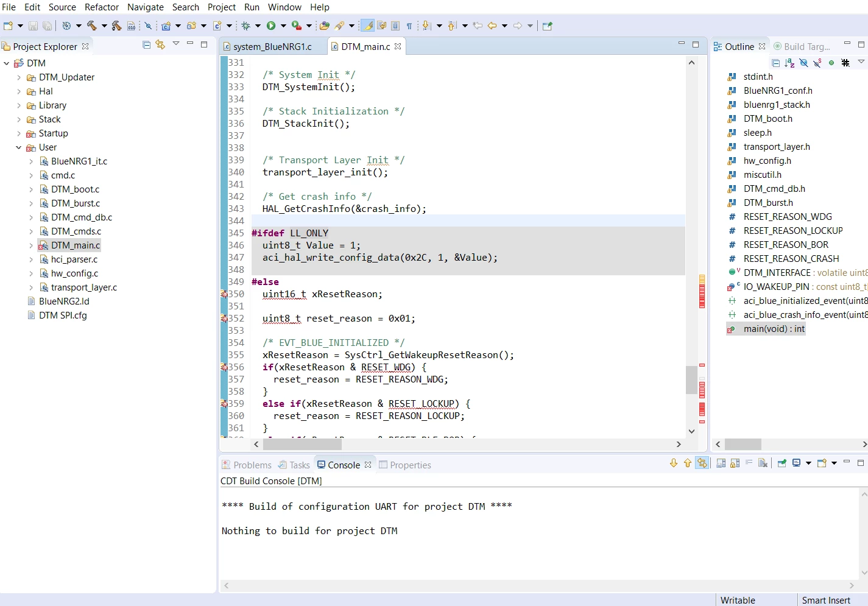Click the Clear Console icon

tap(763, 463)
